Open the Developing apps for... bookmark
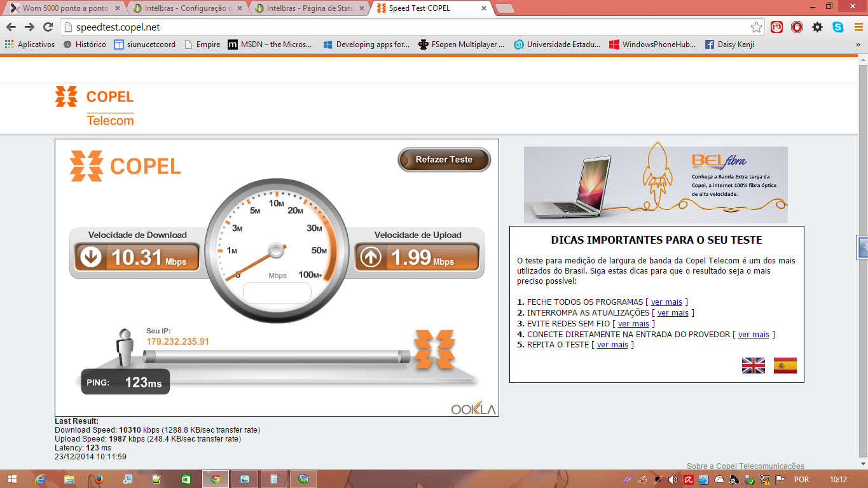868x488 pixels. click(x=366, y=45)
